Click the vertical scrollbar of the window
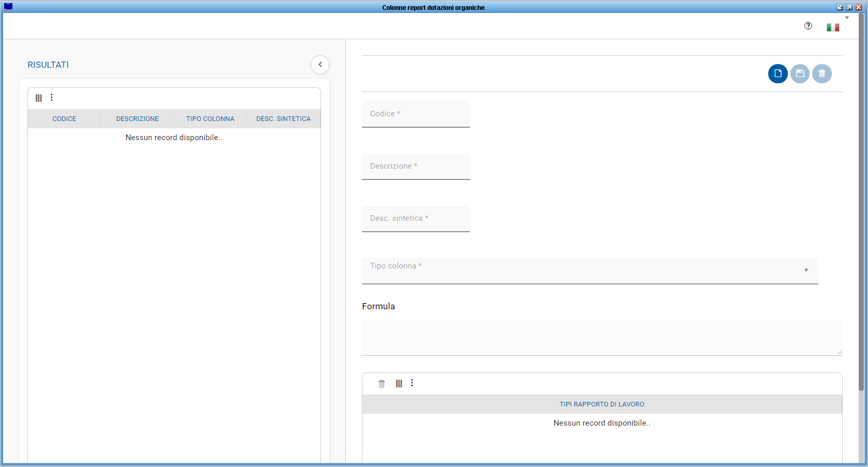The height and width of the screenshot is (467, 868). point(861,202)
